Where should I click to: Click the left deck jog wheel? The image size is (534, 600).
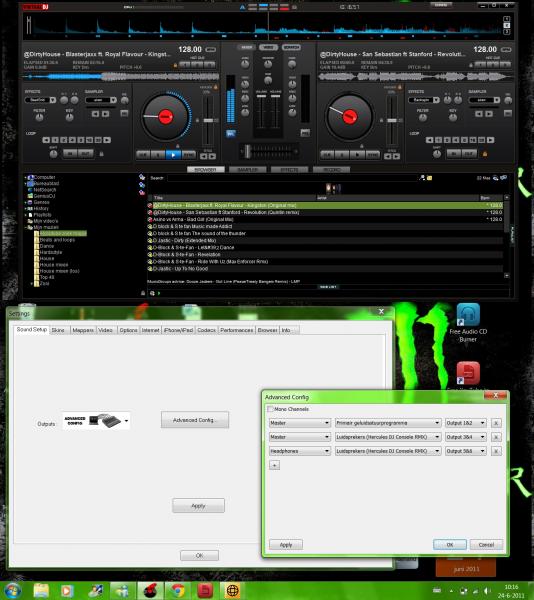[165, 117]
